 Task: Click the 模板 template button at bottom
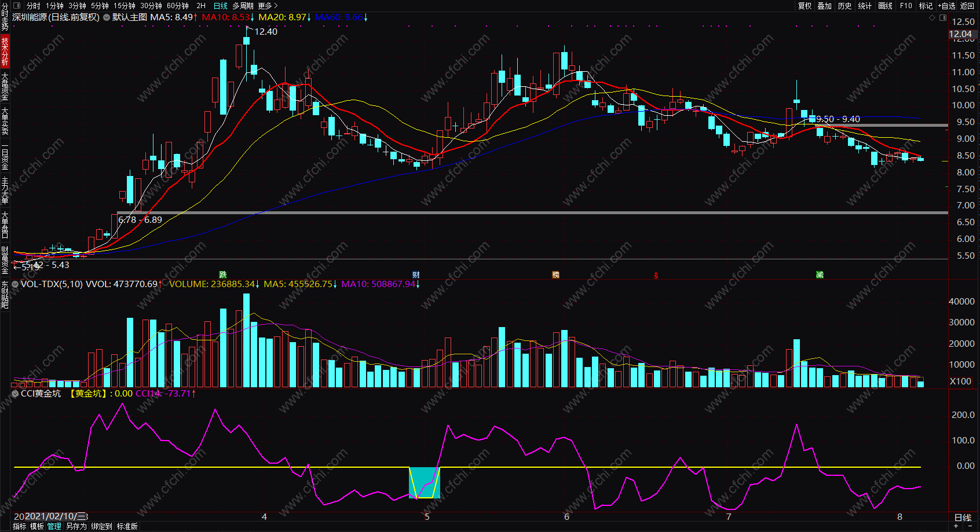37,526
